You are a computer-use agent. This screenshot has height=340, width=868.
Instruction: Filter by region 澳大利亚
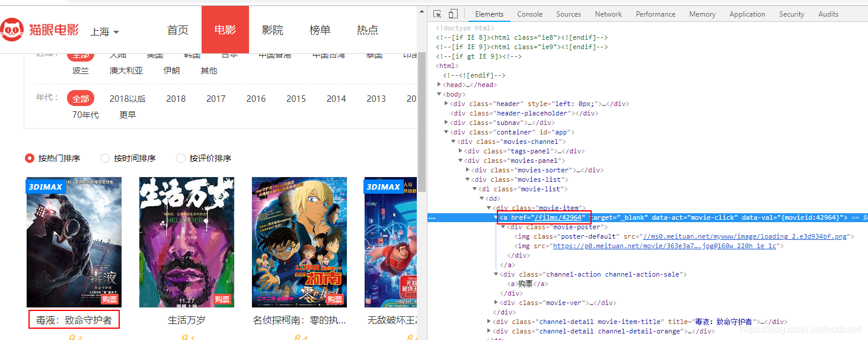coord(126,70)
